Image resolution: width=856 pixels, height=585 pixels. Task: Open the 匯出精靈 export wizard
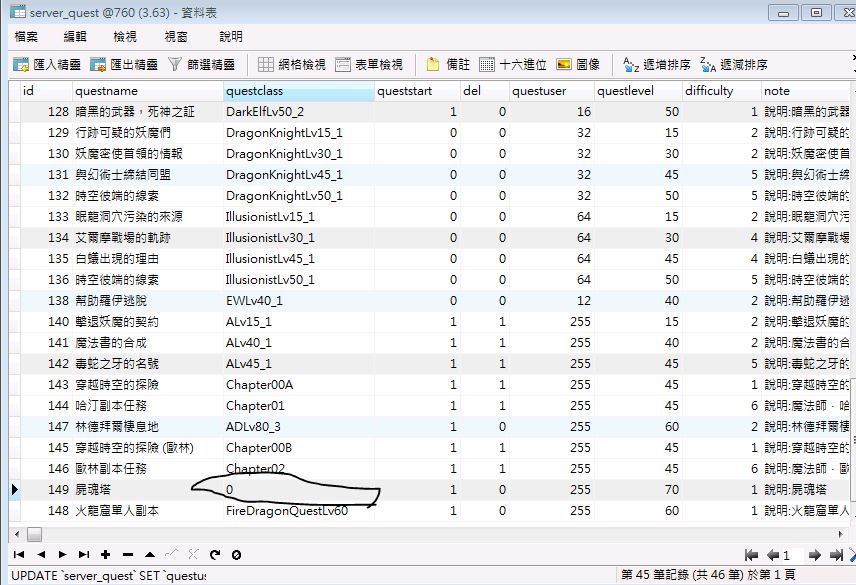(x=124, y=64)
